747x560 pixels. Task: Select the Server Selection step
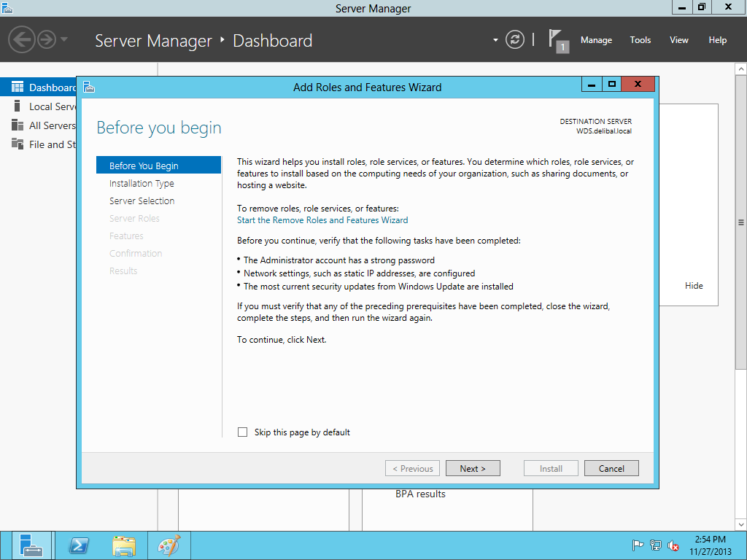coord(142,201)
